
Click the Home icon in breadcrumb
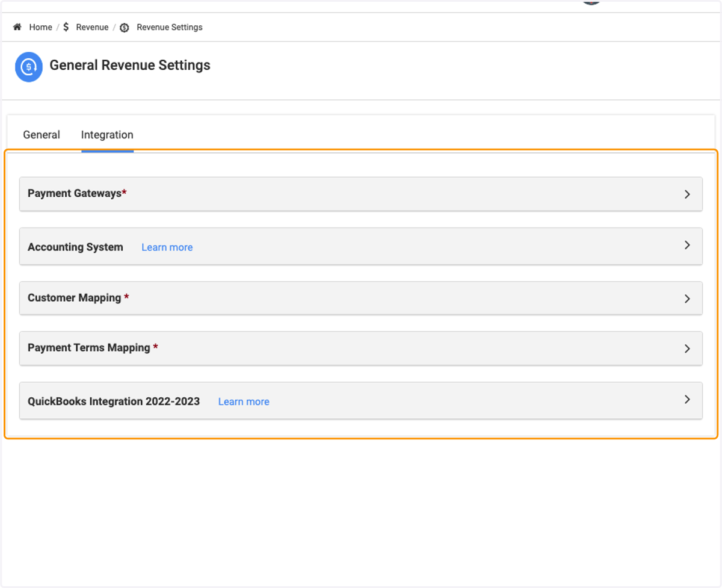pyautogui.click(x=17, y=27)
